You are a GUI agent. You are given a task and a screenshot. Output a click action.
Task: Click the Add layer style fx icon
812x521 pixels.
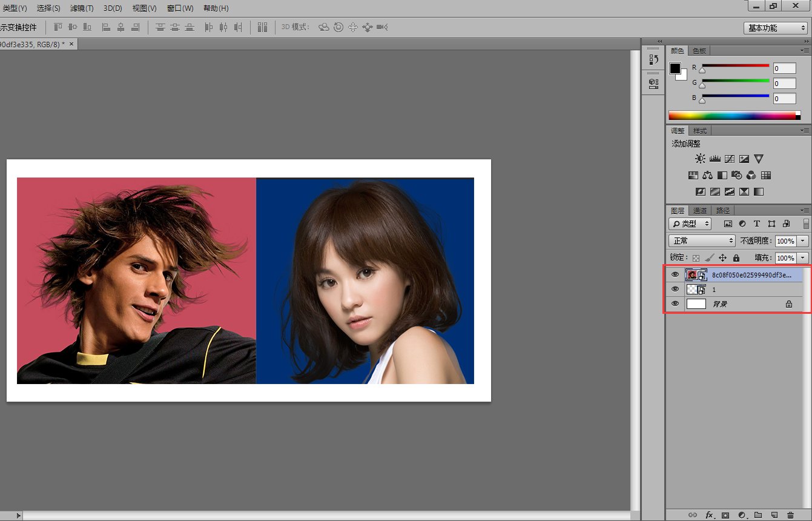point(709,515)
